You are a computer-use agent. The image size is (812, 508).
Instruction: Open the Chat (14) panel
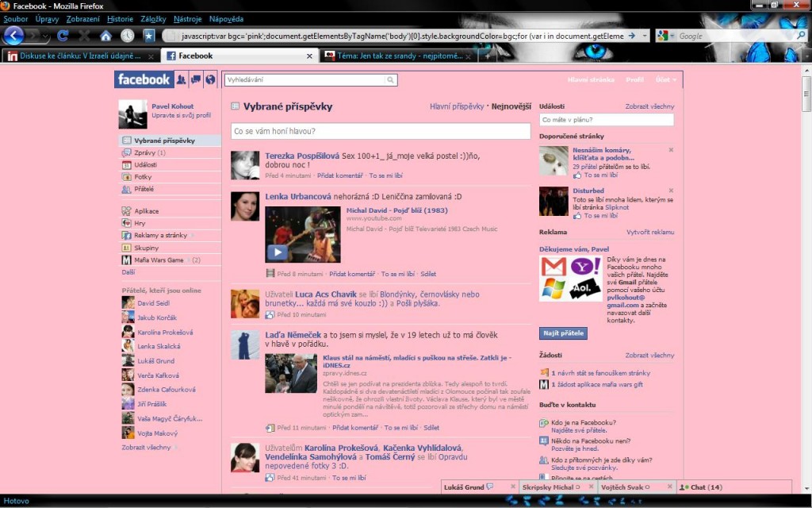(701, 487)
